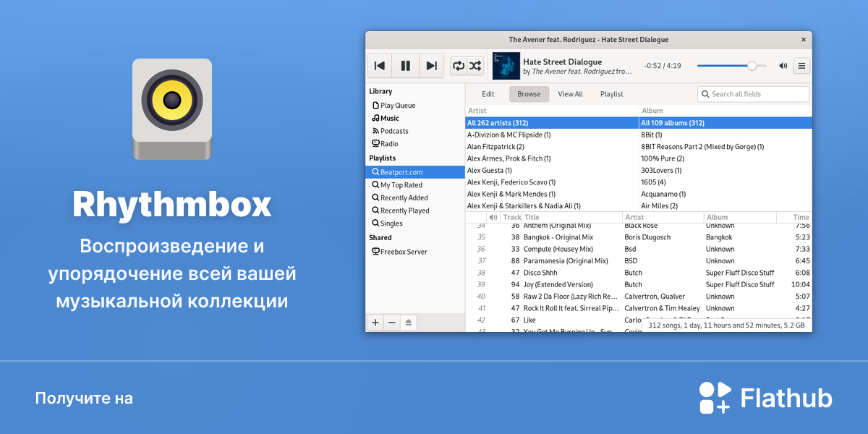This screenshot has width=868, height=434.
Task: Select song Bangkok - Original Mix
Action: pos(639,237)
